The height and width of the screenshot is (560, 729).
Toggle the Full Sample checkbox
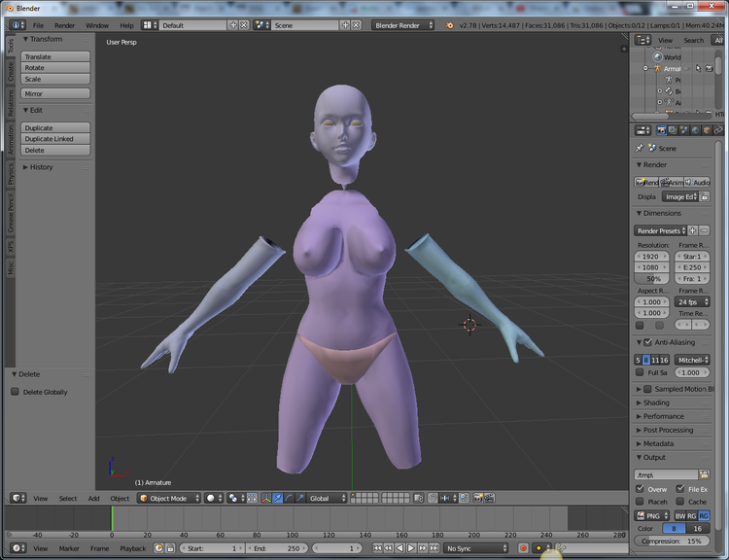(x=640, y=372)
